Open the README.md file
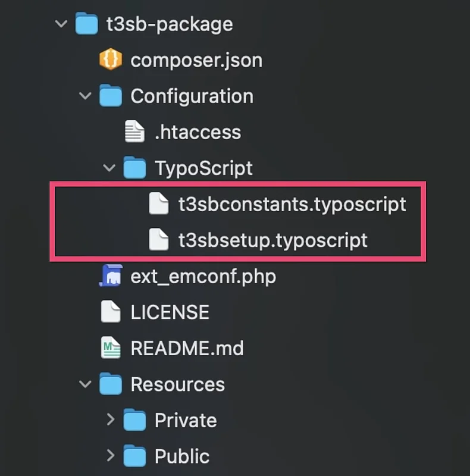Viewport: 470px width, 476px height. [187, 348]
